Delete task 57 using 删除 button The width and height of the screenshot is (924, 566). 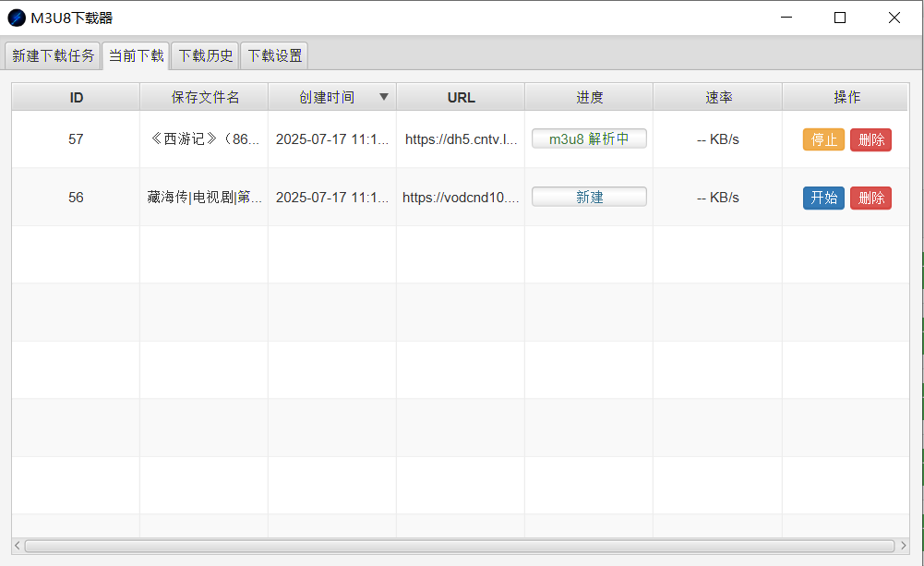(870, 139)
